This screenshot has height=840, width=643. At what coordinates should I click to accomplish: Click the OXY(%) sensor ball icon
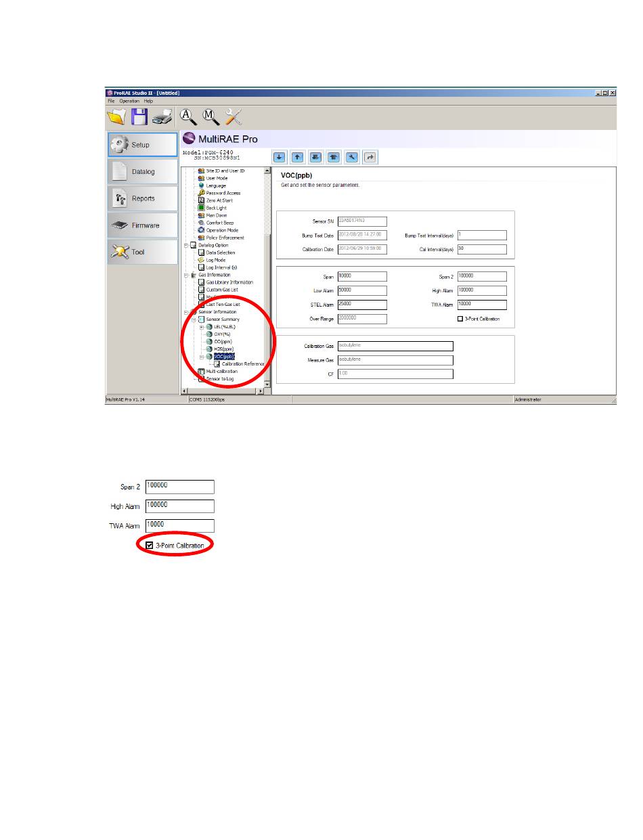pyautogui.click(x=209, y=334)
